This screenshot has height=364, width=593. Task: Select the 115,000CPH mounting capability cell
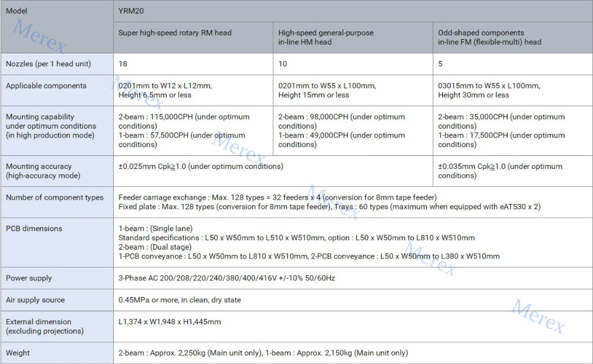[x=184, y=130]
